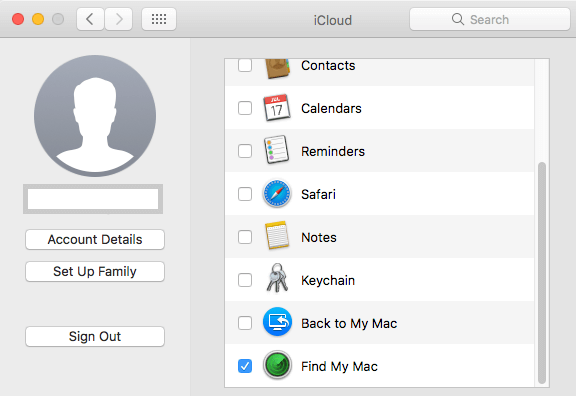This screenshot has width=576, height=396.
Task: Click the Reminders label
Action: point(333,151)
